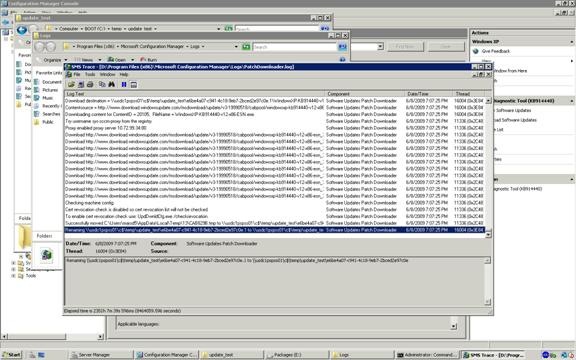Collapse the Windows XP section in Actions pane
The width and height of the screenshot is (576, 360).
[x=572, y=42]
